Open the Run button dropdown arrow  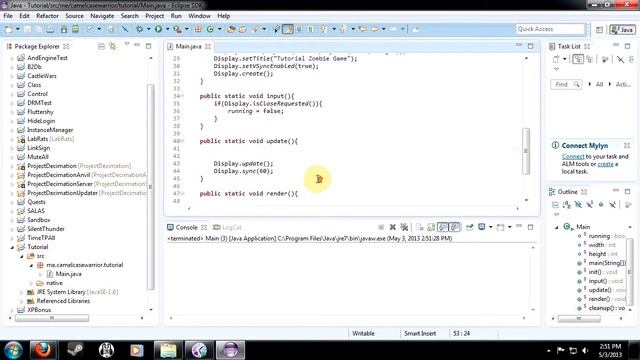click(167, 29)
